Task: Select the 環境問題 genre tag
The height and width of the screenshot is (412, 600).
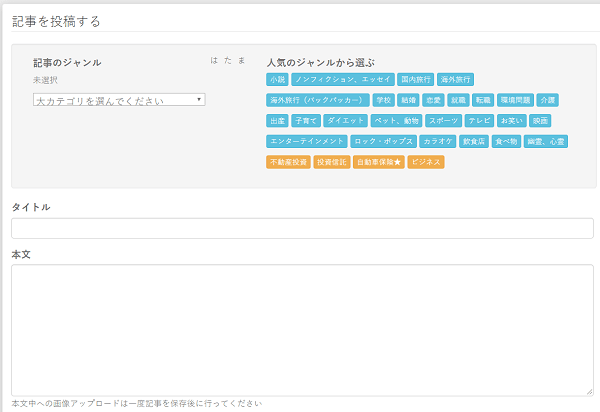Action: 515,100
